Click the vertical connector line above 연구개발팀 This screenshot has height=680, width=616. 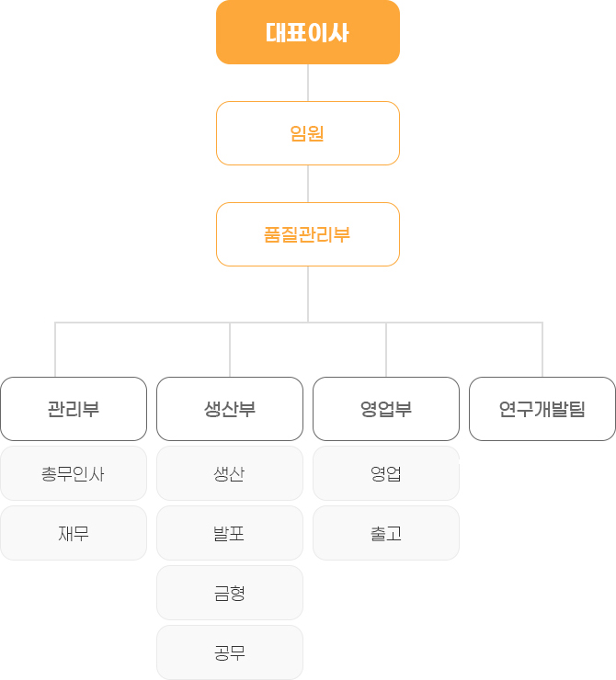(542, 351)
